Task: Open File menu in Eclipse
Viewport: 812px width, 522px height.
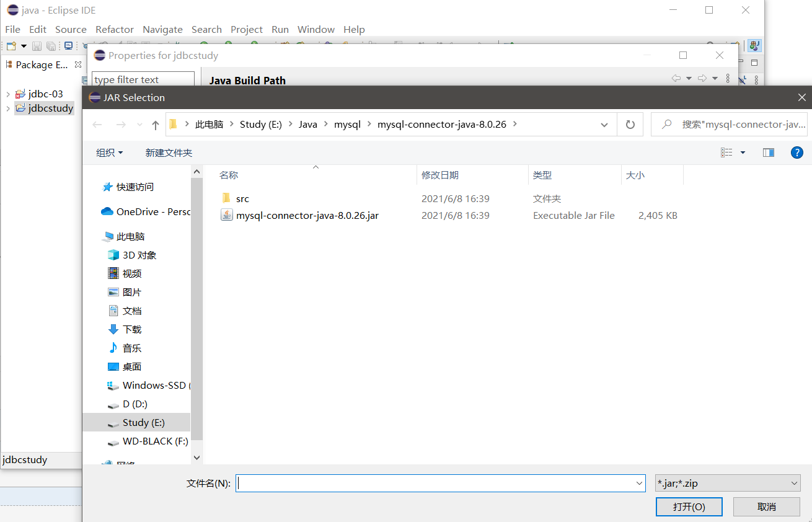Action: click(x=12, y=29)
